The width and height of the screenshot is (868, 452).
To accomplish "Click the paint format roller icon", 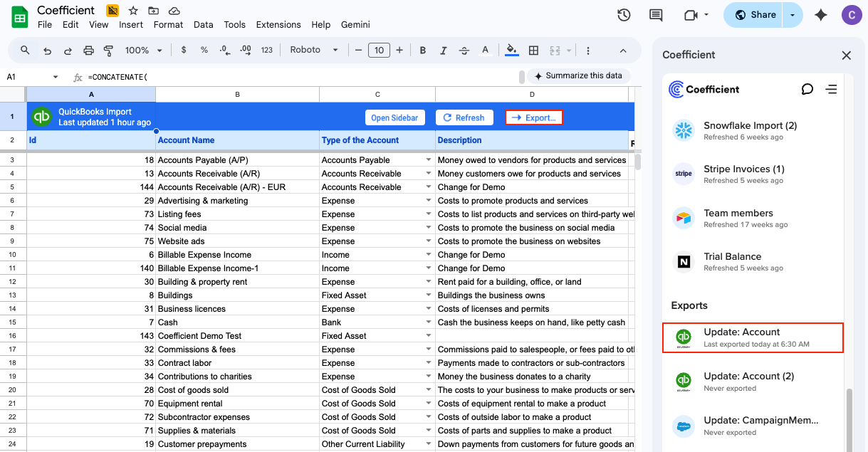I will pyautogui.click(x=109, y=51).
